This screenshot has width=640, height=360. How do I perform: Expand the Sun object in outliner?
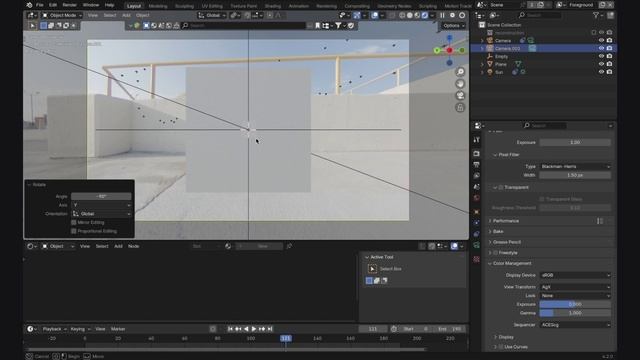482,72
